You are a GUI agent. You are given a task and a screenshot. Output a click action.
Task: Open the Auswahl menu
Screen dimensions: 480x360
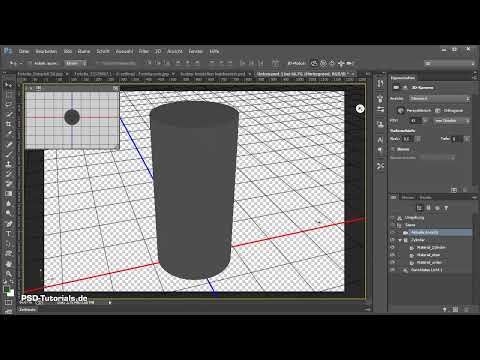(x=124, y=51)
